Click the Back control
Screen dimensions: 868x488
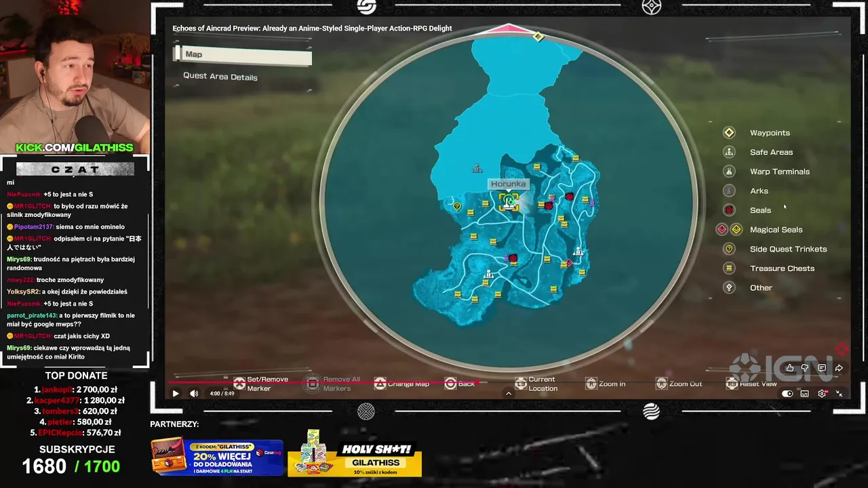460,384
